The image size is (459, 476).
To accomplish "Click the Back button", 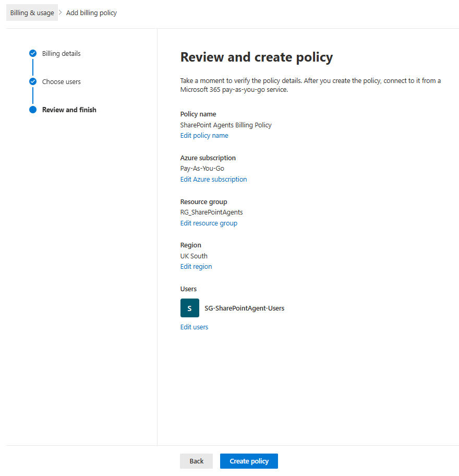I will pos(196,461).
